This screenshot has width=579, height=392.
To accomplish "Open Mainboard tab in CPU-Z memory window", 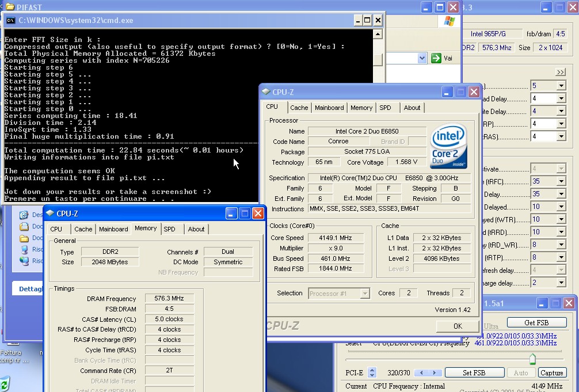I will point(113,229).
